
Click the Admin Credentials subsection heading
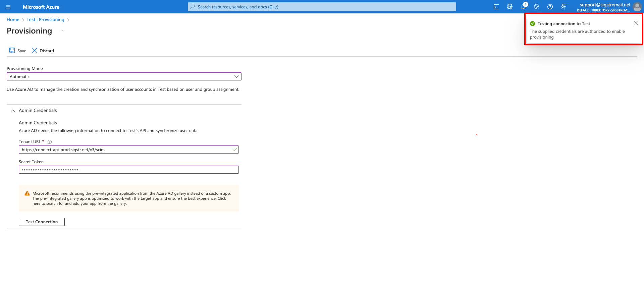pyautogui.click(x=38, y=123)
